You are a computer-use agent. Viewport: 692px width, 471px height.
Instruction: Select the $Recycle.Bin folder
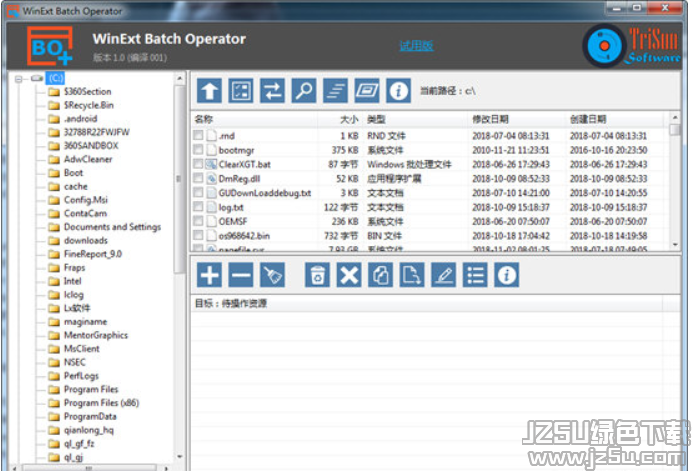coord(89,105)
